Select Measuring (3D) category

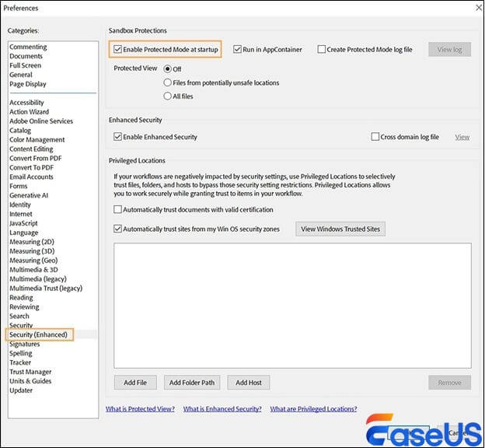click(32, 251)
